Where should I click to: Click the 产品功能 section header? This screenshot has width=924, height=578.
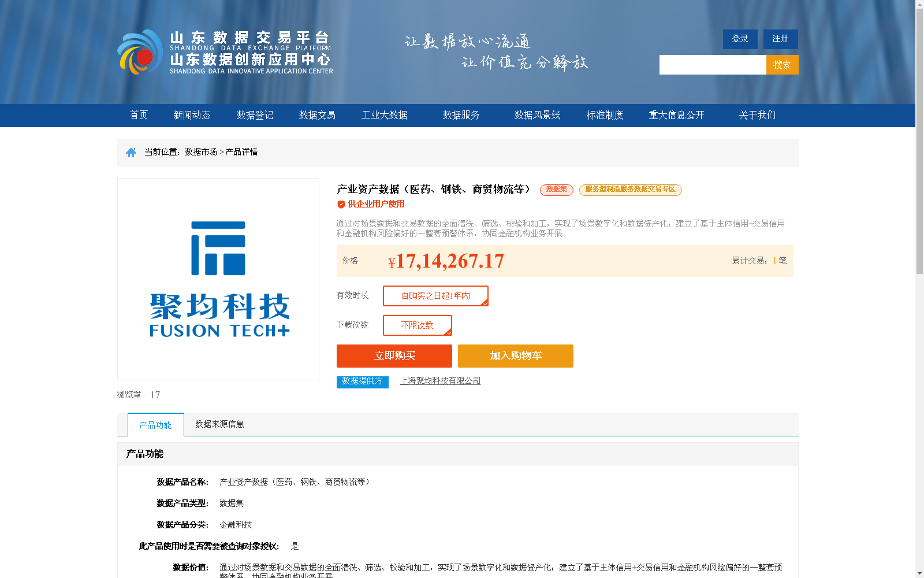click(145, 454)
